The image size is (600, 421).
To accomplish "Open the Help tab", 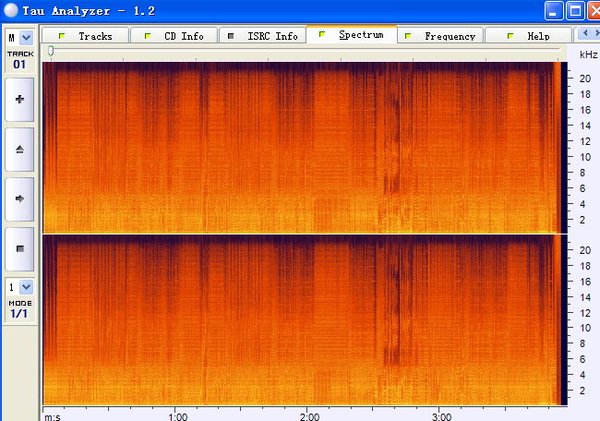I will (529, 36).
